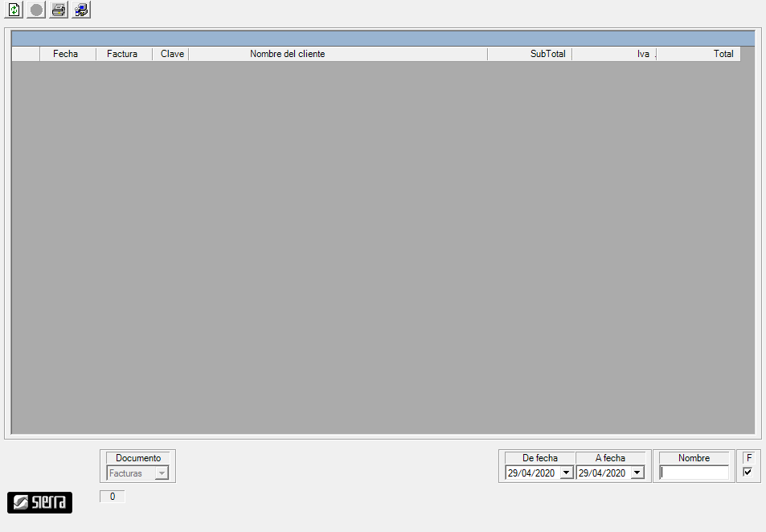Click the Sierra logo
This screenshot has width=766, height=532.
39,502
